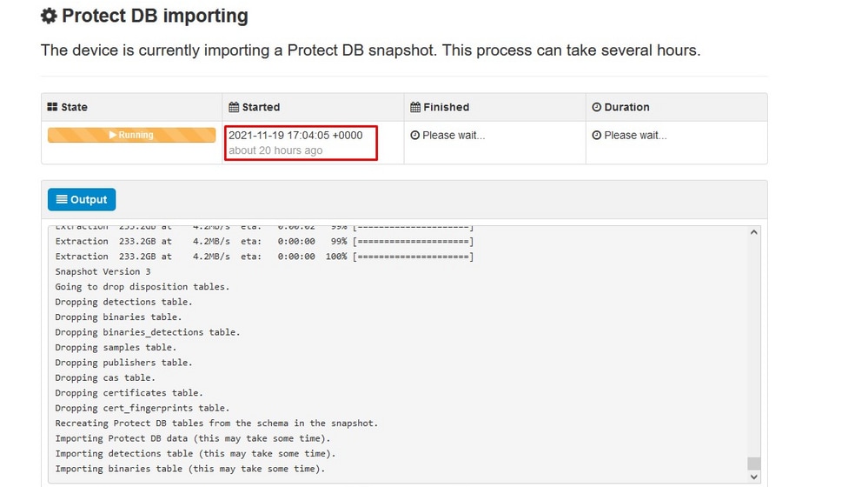This screenshot has height=487, width=868.
Task: Click the 'Snapshot Version 3' log line
Action: [x=103, y=271]
